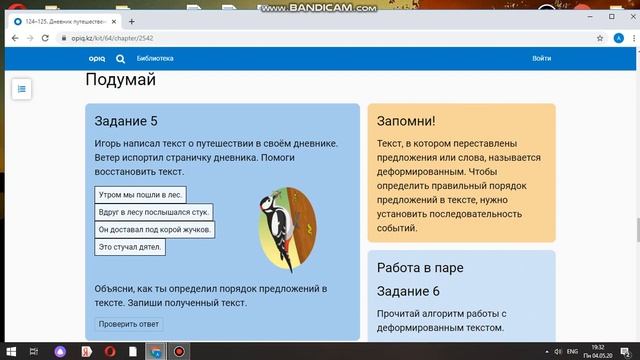Image resolution: width=640 pixels, height=360 pixels.
Task: Change ENG input language
Action: [572, 351]
